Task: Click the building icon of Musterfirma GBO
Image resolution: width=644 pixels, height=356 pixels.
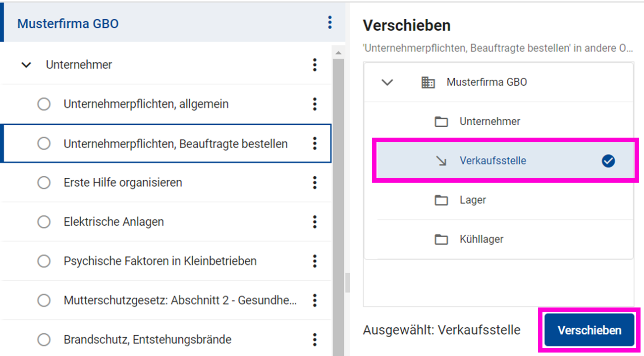Action: coord(428,82)
